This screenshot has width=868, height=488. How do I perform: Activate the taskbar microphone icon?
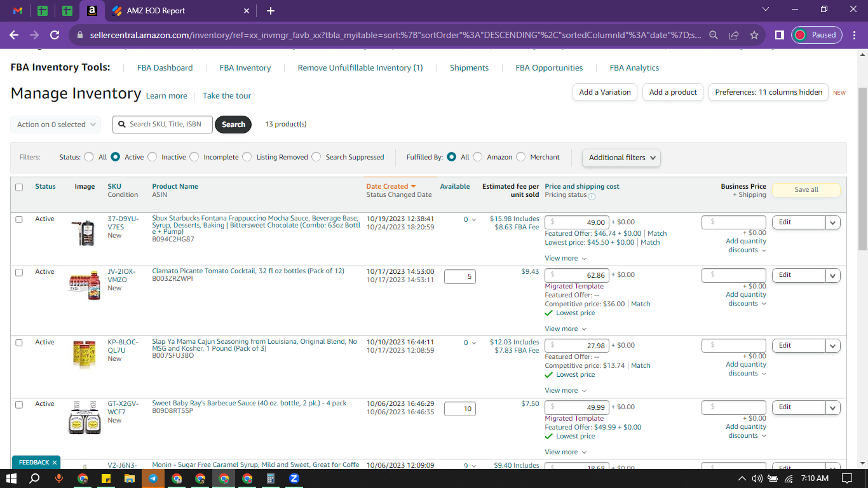pyautogui.click(x=59, y=478)
